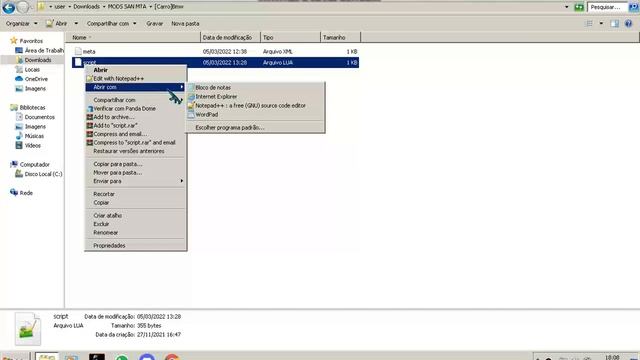Select Compress and email...
This screenshot has height=360, width=640.
(120, 134)
